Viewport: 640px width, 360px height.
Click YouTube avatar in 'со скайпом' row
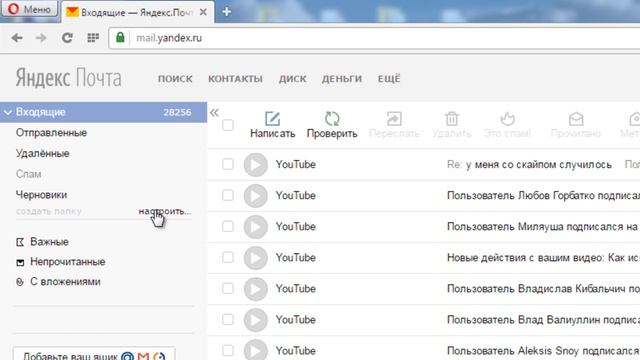pos(256,164)
